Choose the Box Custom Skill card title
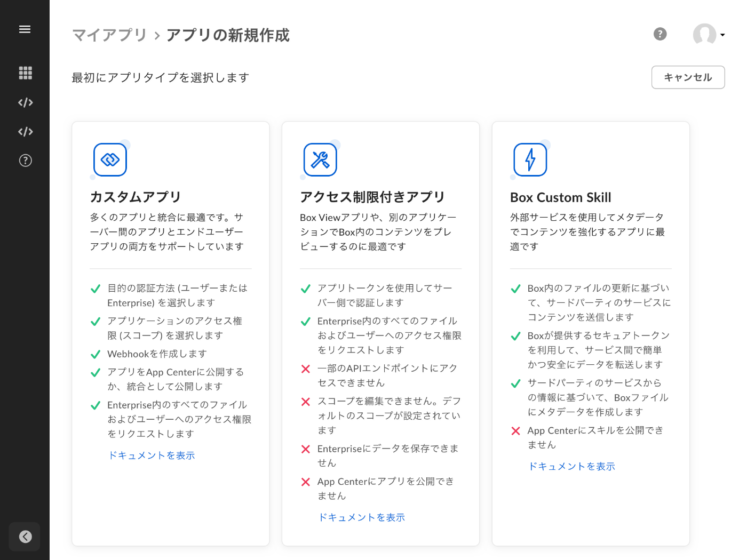 tap(561, 197)
